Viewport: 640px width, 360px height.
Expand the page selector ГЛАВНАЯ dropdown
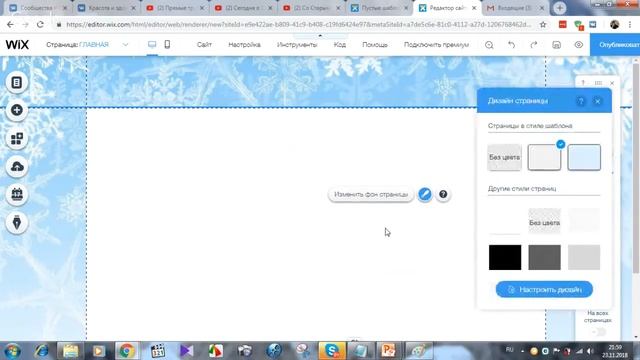coord(125,45)
